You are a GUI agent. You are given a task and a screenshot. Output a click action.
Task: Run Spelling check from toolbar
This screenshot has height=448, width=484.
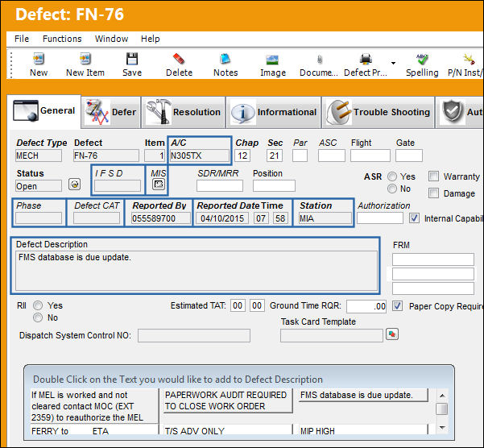click(x=422, y=59)
